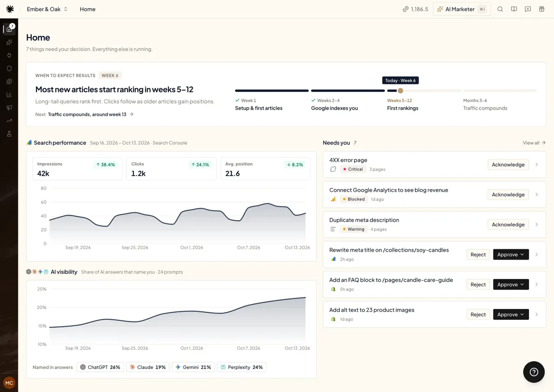This screenshot has height=392, width=554.
Task: Acknowledge the Duplicate meta description warning
Action: click(x=508, y=225)
